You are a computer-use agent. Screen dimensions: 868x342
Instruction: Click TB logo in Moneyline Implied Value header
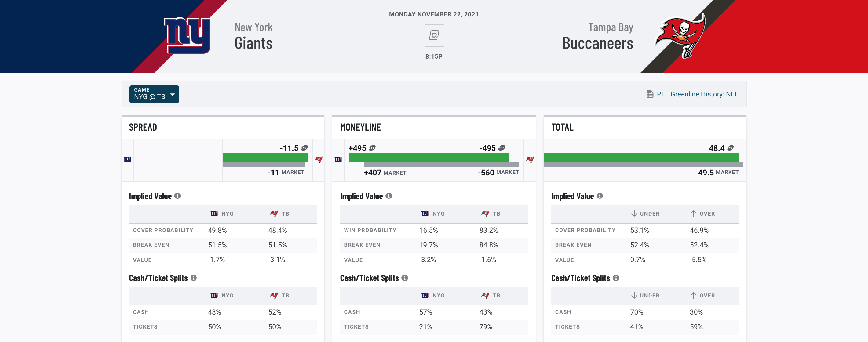[485, 213]
